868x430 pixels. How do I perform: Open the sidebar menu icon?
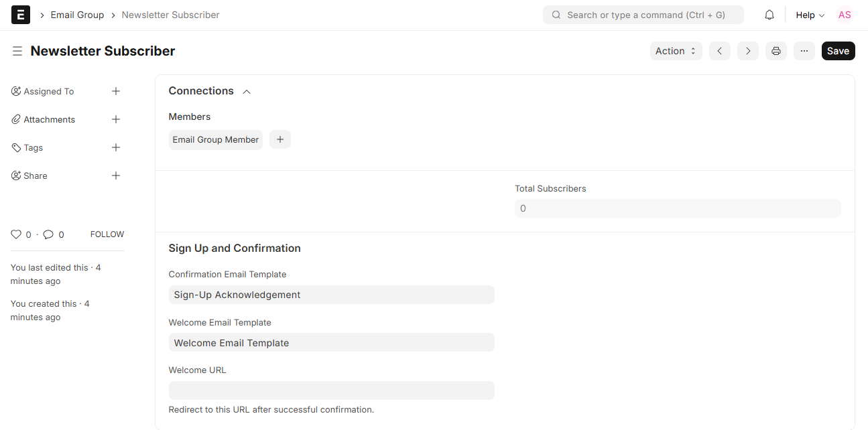tap(17, 50)
